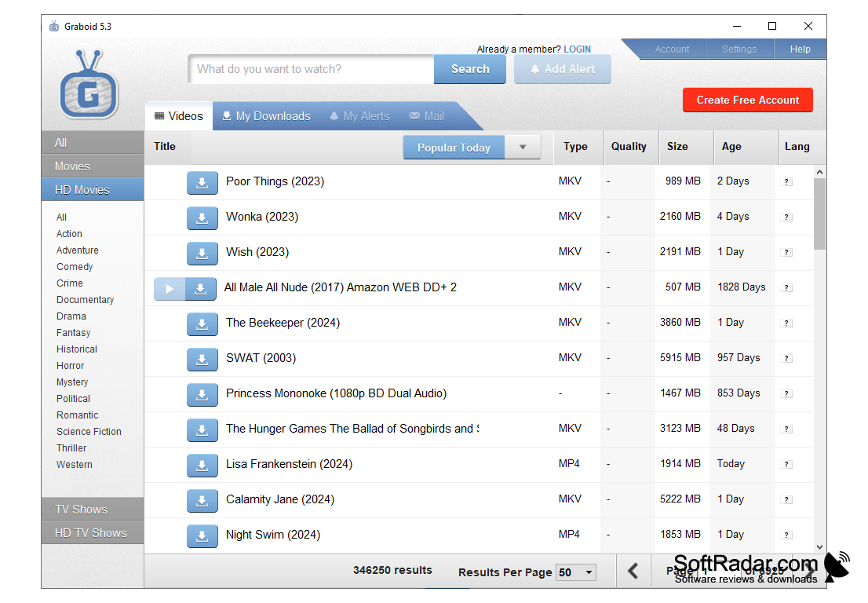868x603 pixels.
Task: Download Wonka (2023)
Action: (202, 217)
